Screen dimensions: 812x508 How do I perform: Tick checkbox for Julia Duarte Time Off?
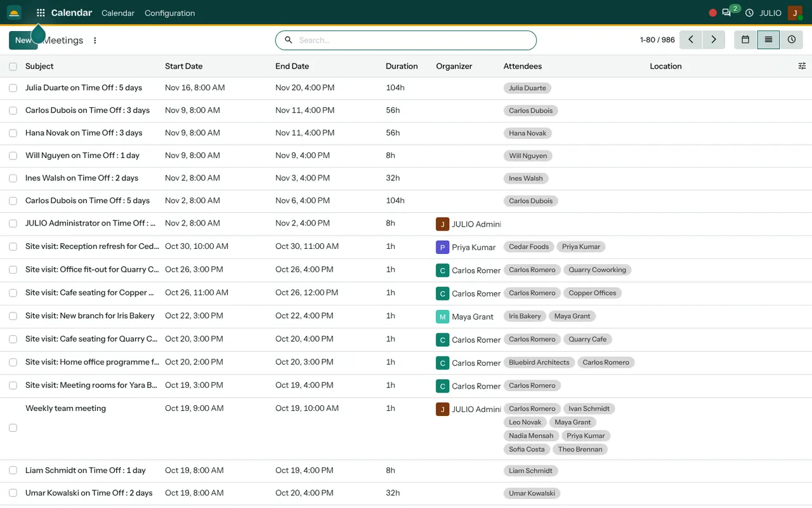pos(13,88)
